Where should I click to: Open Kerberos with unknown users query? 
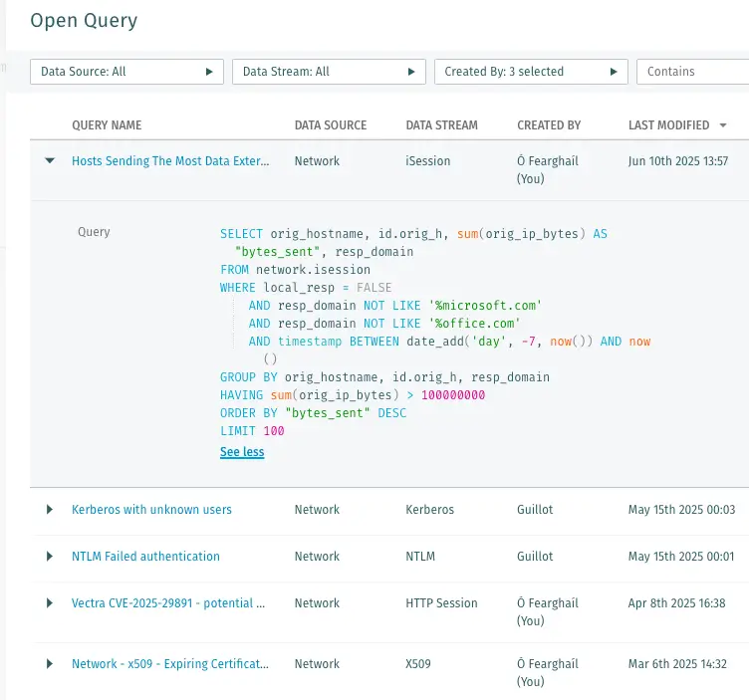pyautogui.click(x=151, y=510)
